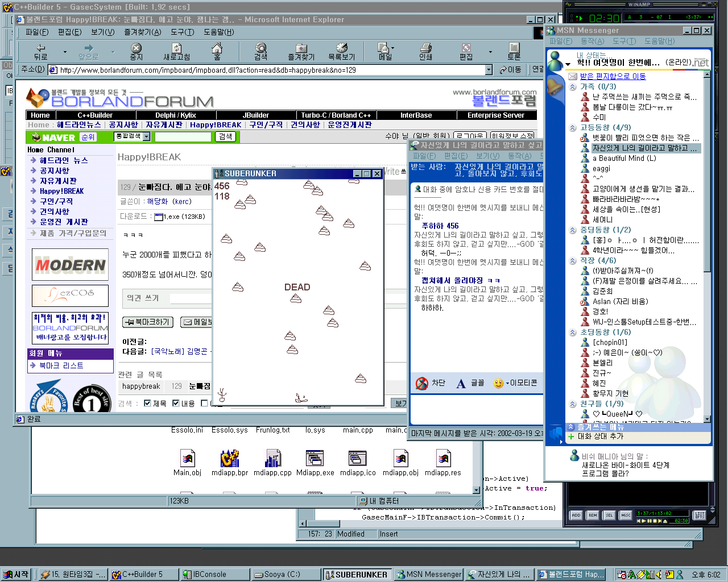
Task: Open the 검색 search pane in IE toolbar
Action: click(261, 51)
